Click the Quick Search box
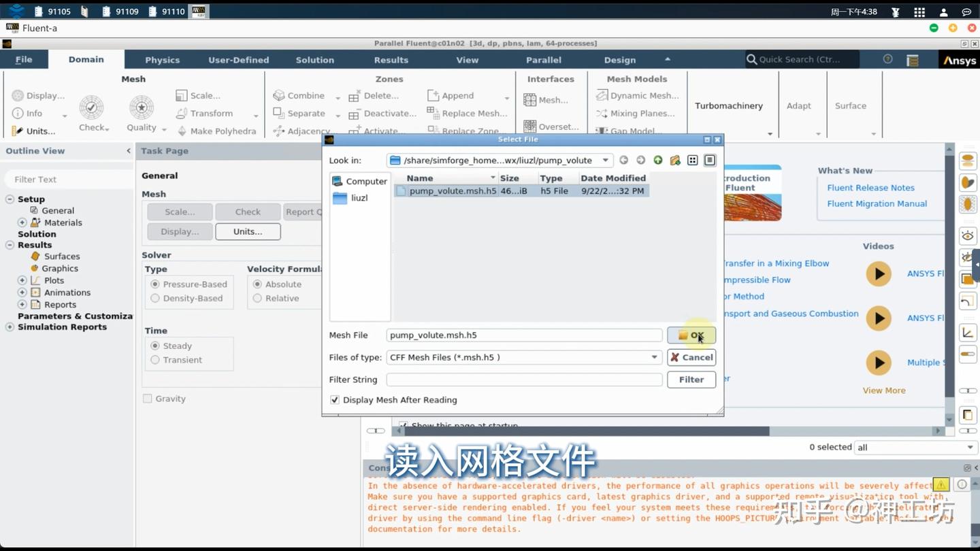This screenshot has width=980, height=551. [x=802, y=59]
